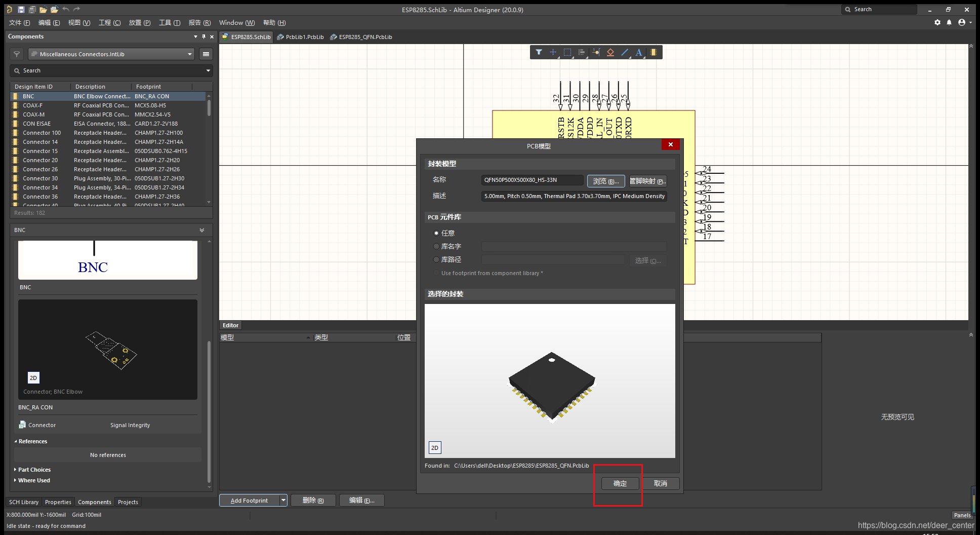The height and width of the screenshot is (535, 980).
Task: Select the Place Text String tool
Action: [x=639, y=52]
